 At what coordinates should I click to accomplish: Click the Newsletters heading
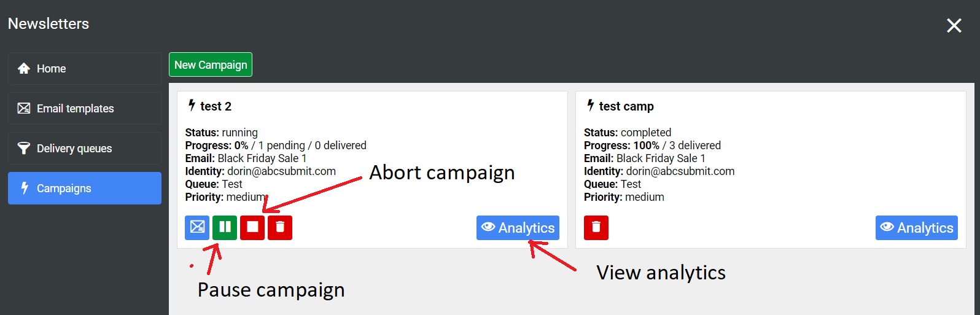pyautogui.click(x=49, y=24)
